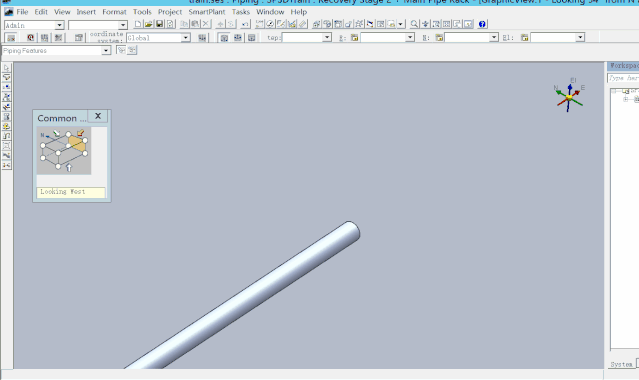Open the Insert menu
Screen dimensions: 639x380
(x=86, y=12)
